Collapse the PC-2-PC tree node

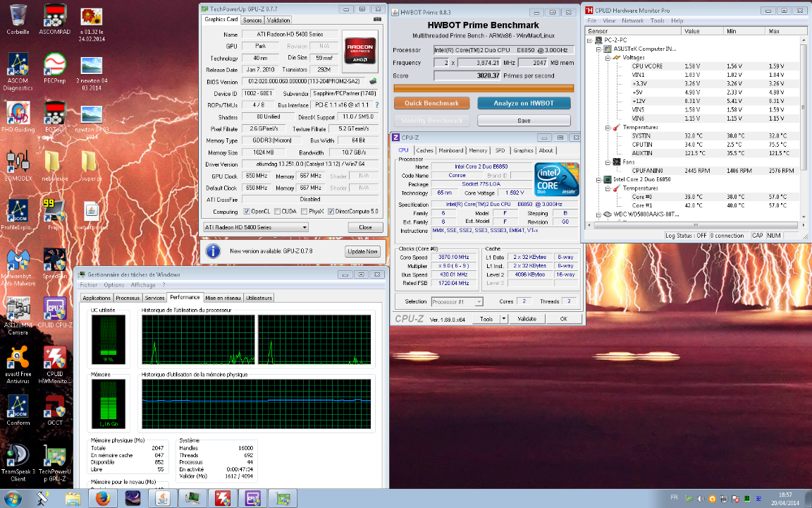click(x=590, y=40)
